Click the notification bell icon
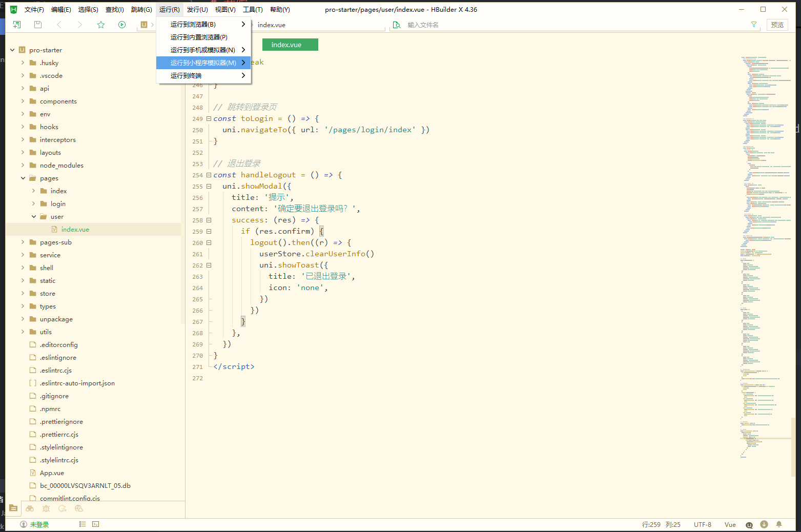Viewport: 801px width, 532px height. [x=779, y=524]
